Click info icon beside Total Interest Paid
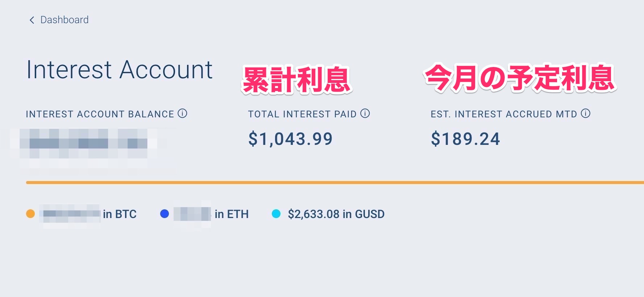The width and height of the screenshot is (644, 297). coord(365,114)
